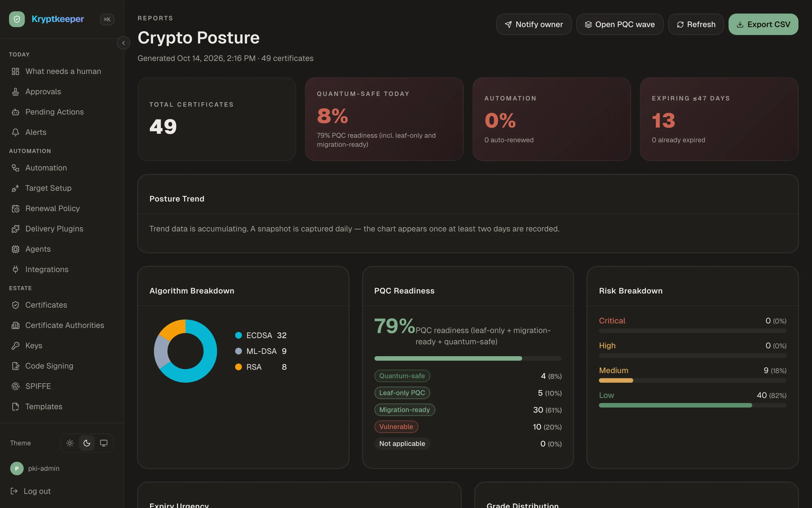The height and width of the screenshot is (508, 812).
Task: Open Approvals stamp icon
Action: coord(16,92)
